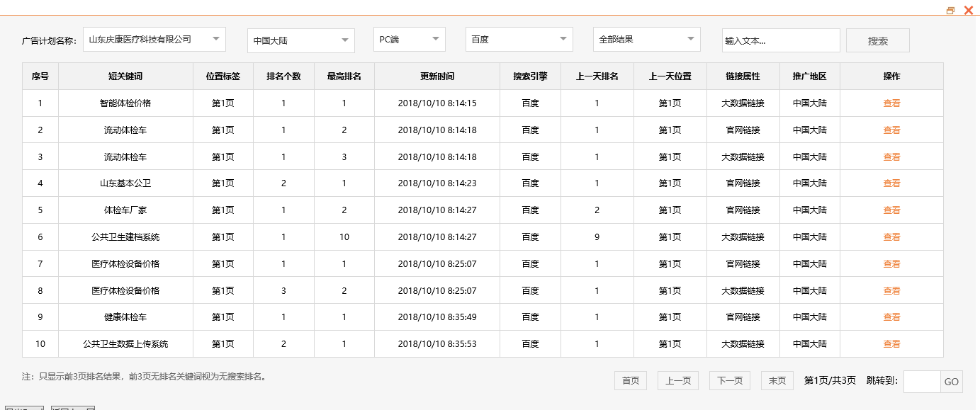View details for 健康体检车 keyword
This screenshot has height=410, width=980.
tap(891, 317)
